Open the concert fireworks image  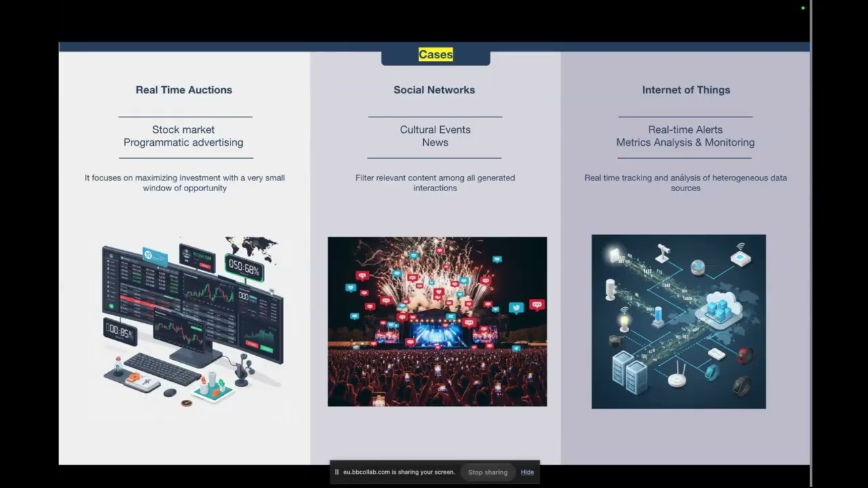(437, 321)
